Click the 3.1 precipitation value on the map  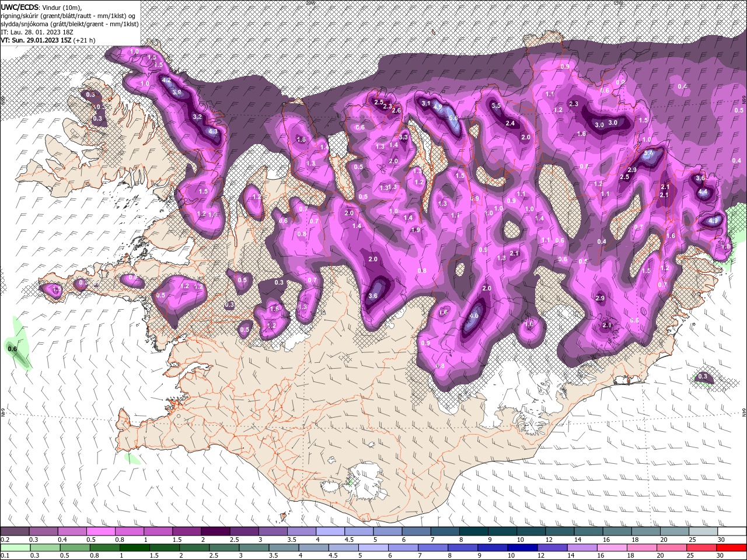point(426,103)
